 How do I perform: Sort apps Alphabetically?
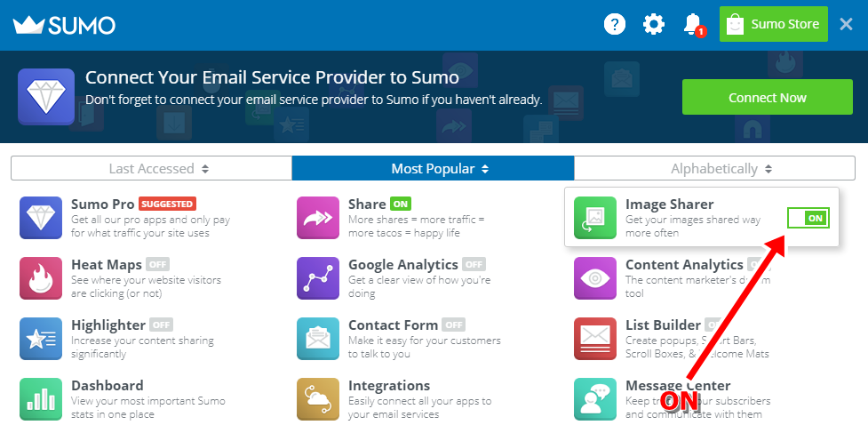714,168
